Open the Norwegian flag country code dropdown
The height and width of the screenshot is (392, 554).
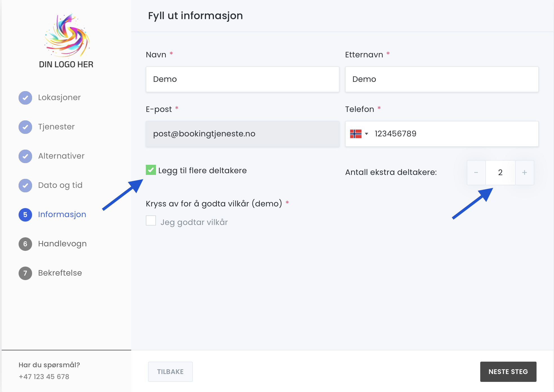click(359, 134)
